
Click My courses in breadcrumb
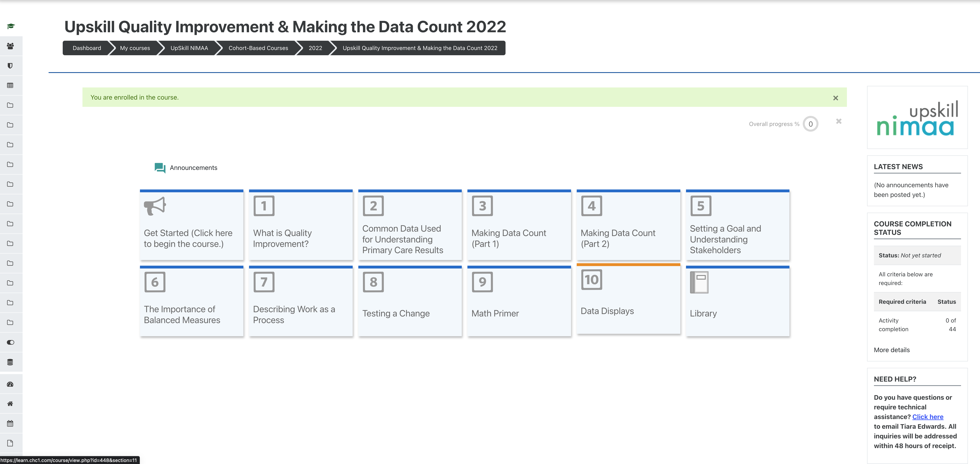click(135, 48)
